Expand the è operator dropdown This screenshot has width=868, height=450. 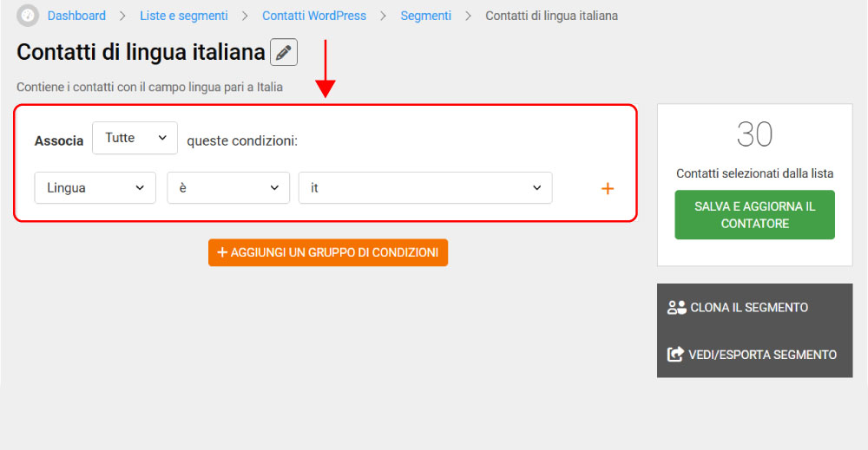pos(228,188)
